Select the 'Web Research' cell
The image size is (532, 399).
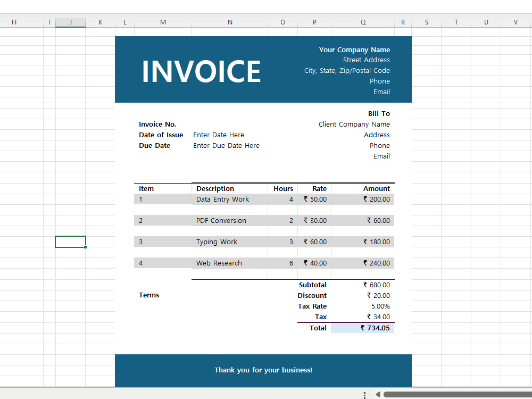tap(219, 263)
